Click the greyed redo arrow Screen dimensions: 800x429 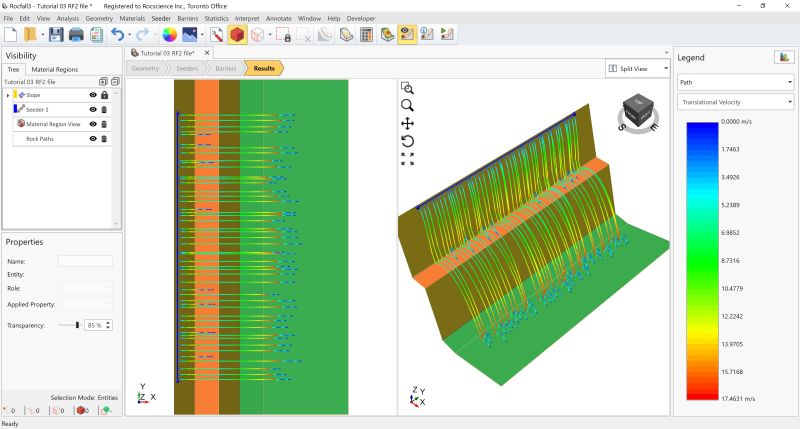[x=143, y=35]
